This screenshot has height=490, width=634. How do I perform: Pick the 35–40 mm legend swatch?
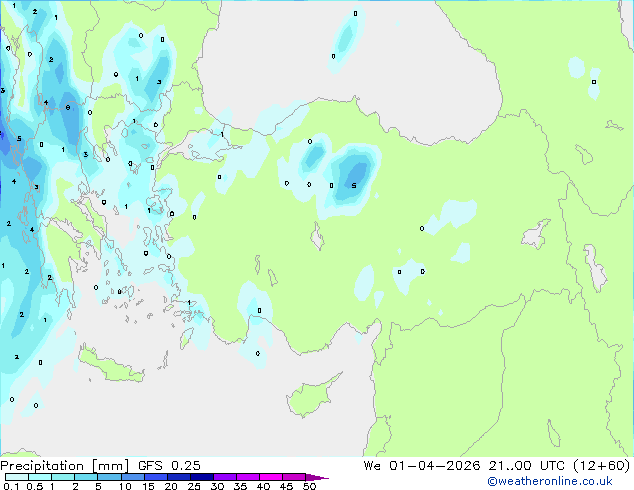pyautogui.click(x=247, y=477)
